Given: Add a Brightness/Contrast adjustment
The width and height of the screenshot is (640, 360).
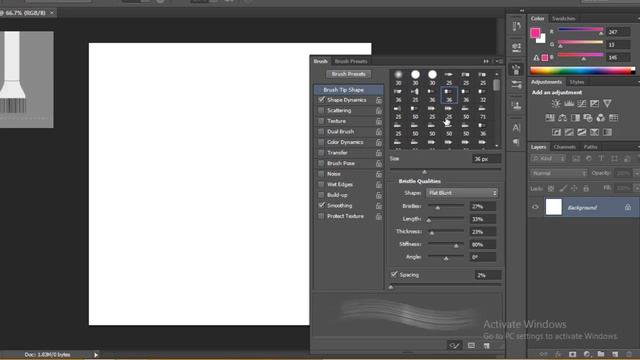Looking at the screenshot, I should (556, 104).
